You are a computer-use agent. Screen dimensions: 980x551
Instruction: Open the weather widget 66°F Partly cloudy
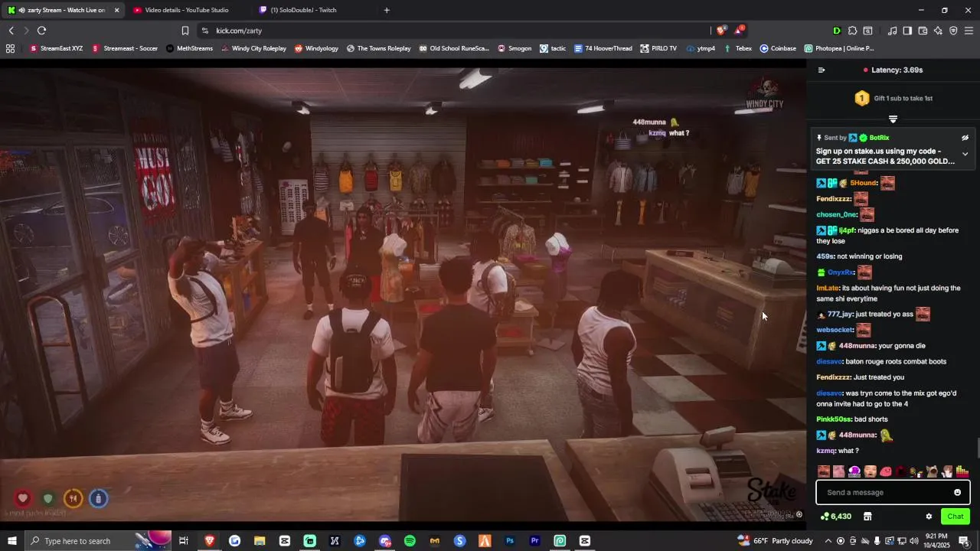point(775,541)
